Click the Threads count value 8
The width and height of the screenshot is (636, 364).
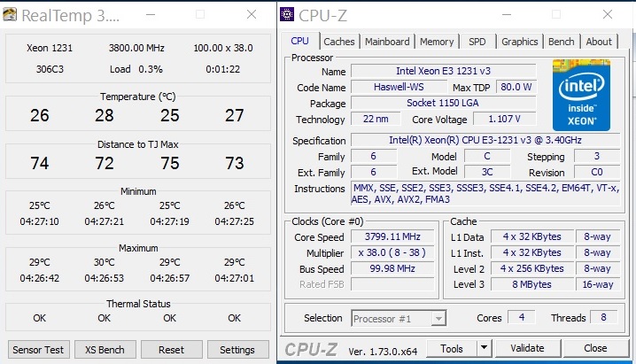pyautogui.click(x=603, y=317)
